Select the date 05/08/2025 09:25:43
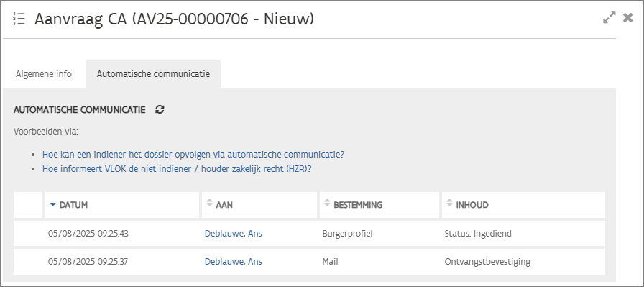This screenshot has width=644, height=287. [x=88, y=234]
